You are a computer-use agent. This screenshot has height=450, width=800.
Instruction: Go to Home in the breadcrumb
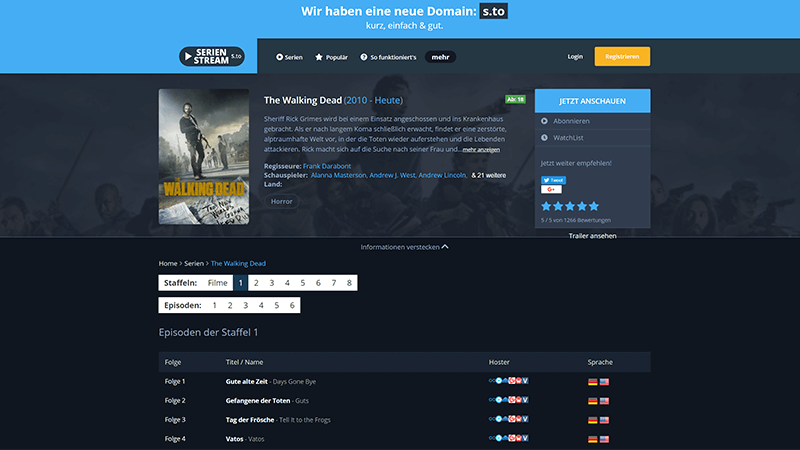point(168,263)
